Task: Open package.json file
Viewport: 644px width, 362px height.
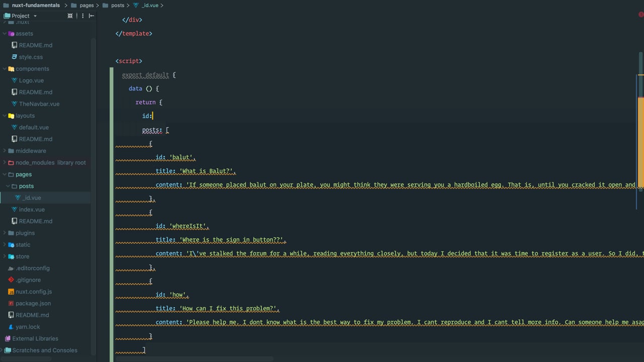Action: click(x=33, y=304)
